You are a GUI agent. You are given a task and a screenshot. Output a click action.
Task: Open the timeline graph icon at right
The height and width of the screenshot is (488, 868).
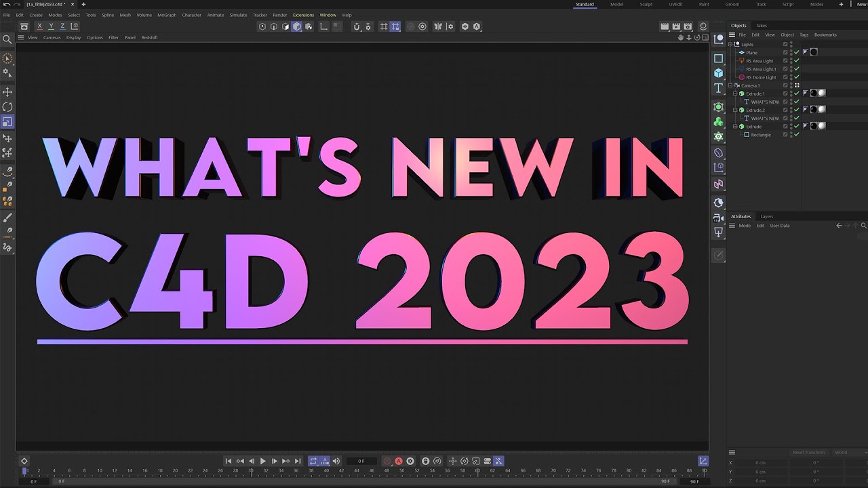click(703, 461)
